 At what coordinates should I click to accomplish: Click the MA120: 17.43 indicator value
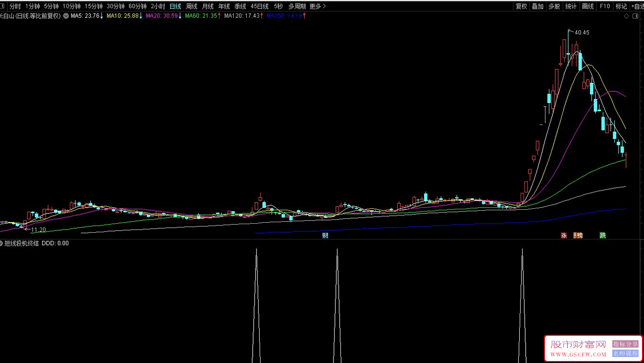point(242,16)
